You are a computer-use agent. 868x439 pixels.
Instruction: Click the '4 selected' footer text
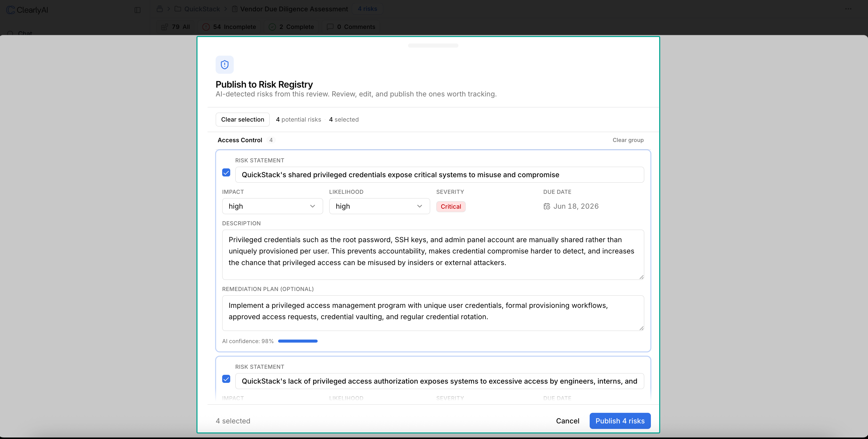pyautogui.click(x=233, y=421)
